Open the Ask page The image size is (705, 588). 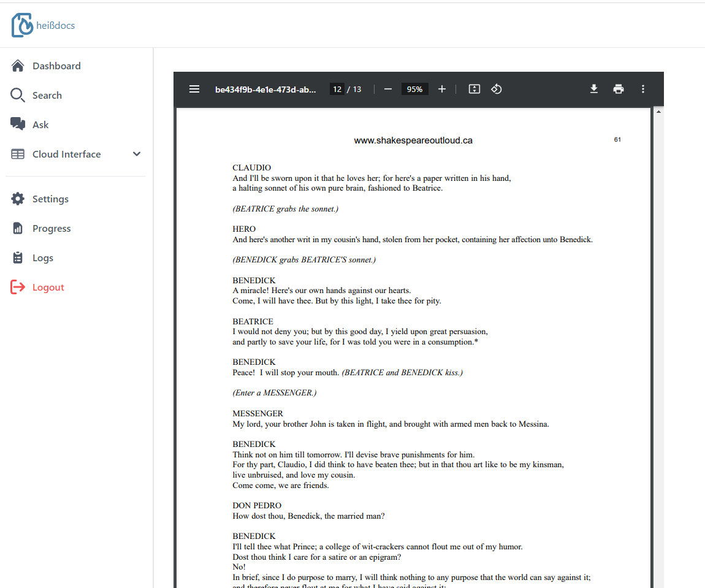[40, 125]
